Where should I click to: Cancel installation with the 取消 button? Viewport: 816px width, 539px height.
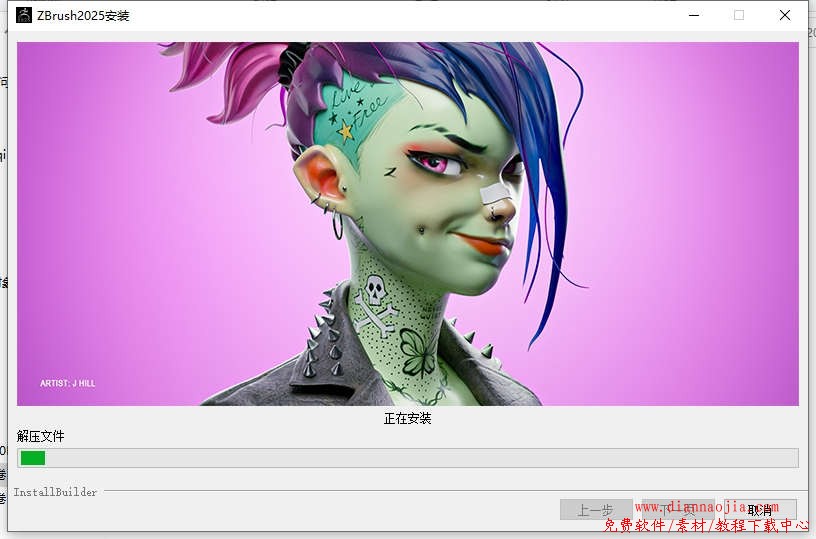[x=760, y=510]
